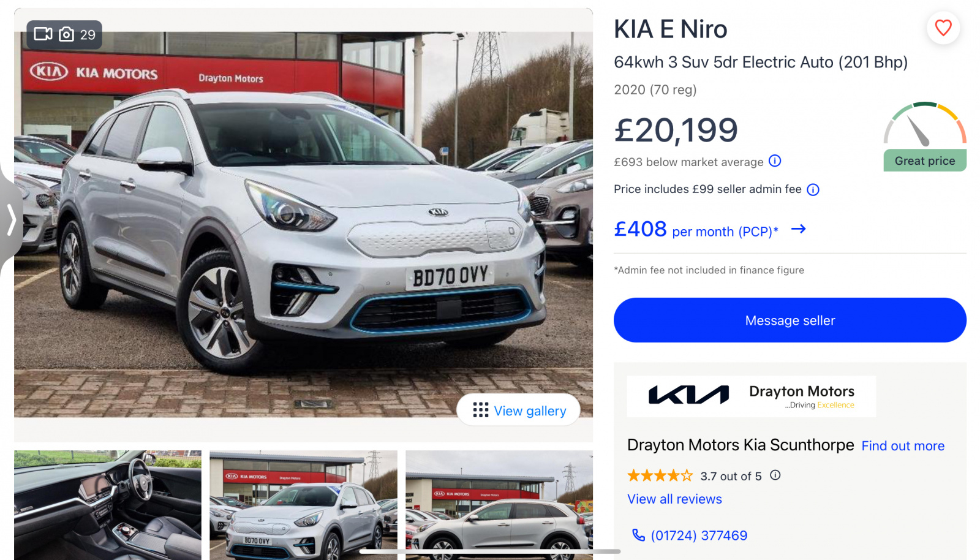Open £408 per month PCP finance link

coord(696,230)
